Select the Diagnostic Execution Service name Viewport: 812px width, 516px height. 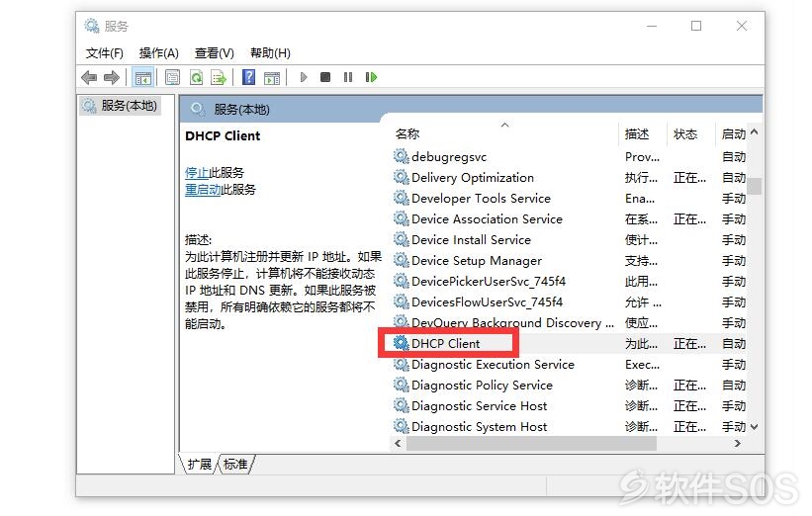coord(493,365)
